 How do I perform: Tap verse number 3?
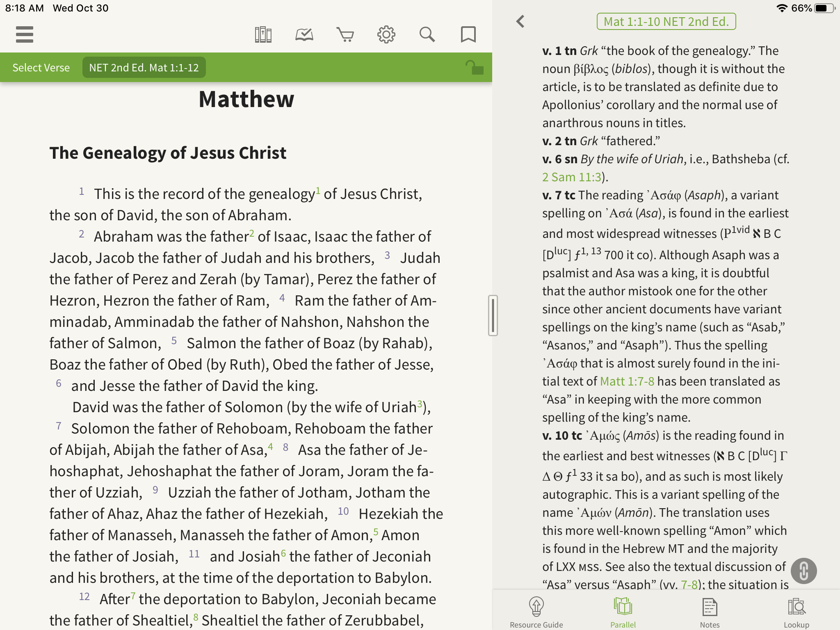pos(387,255)
